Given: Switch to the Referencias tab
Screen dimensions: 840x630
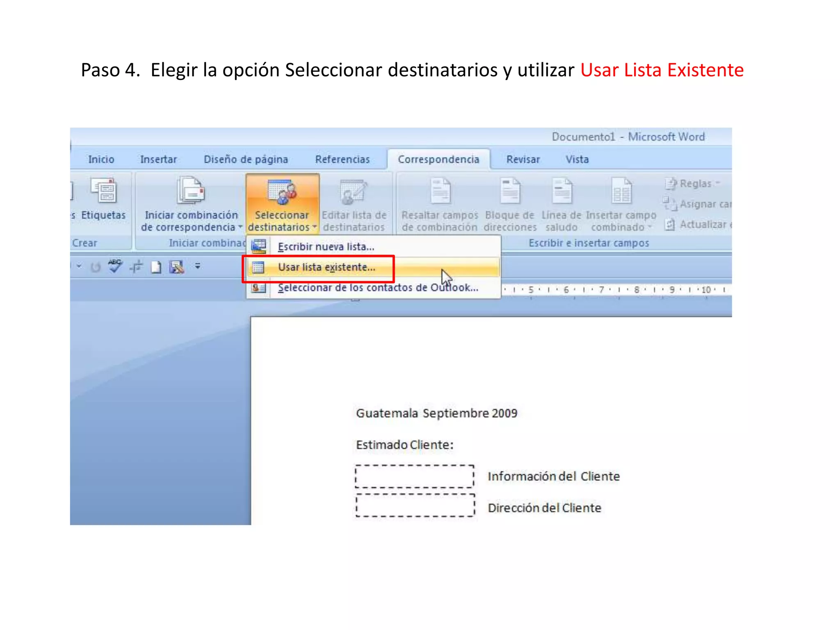Looking at the screenshot, I should (342, 160).
